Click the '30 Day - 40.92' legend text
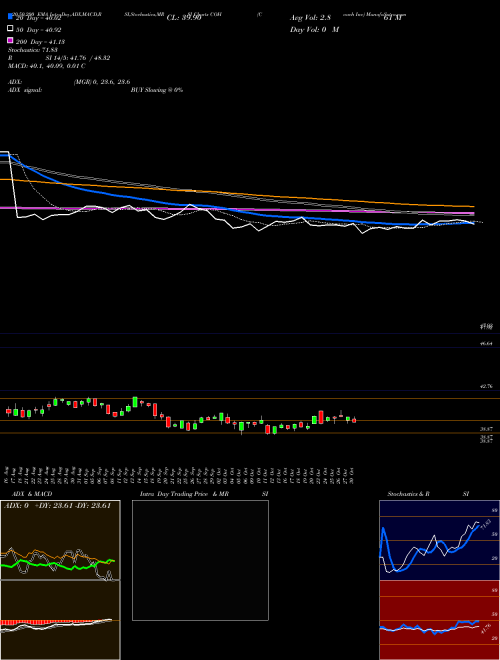The height and width of the screenshot is (660, 500). (x=39, y=30)
